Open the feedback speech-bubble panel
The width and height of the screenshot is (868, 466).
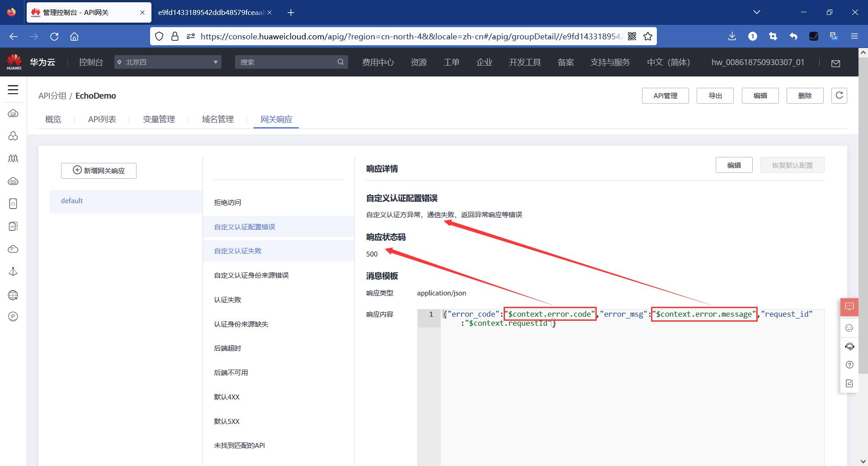[x=849, y=307]
